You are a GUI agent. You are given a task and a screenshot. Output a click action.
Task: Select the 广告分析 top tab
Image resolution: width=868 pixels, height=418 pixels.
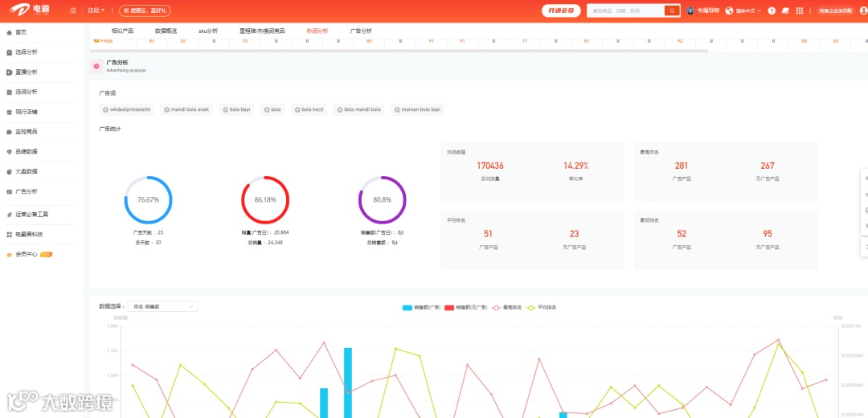[361, 31]
